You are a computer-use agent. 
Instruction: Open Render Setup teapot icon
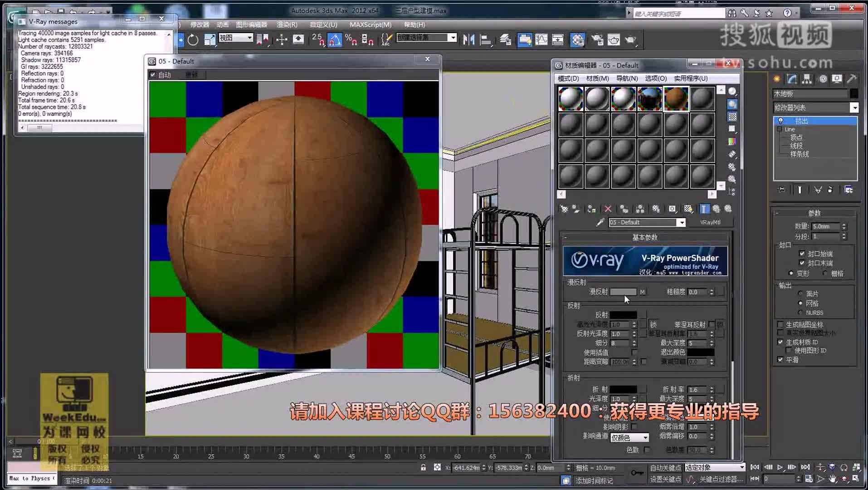coord(598,40)
